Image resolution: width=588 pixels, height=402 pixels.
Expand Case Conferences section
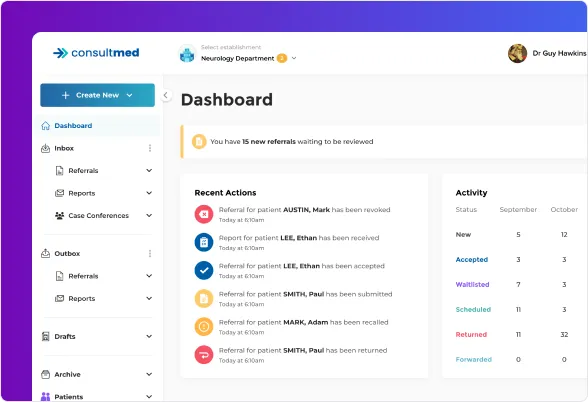pos(149,216)
